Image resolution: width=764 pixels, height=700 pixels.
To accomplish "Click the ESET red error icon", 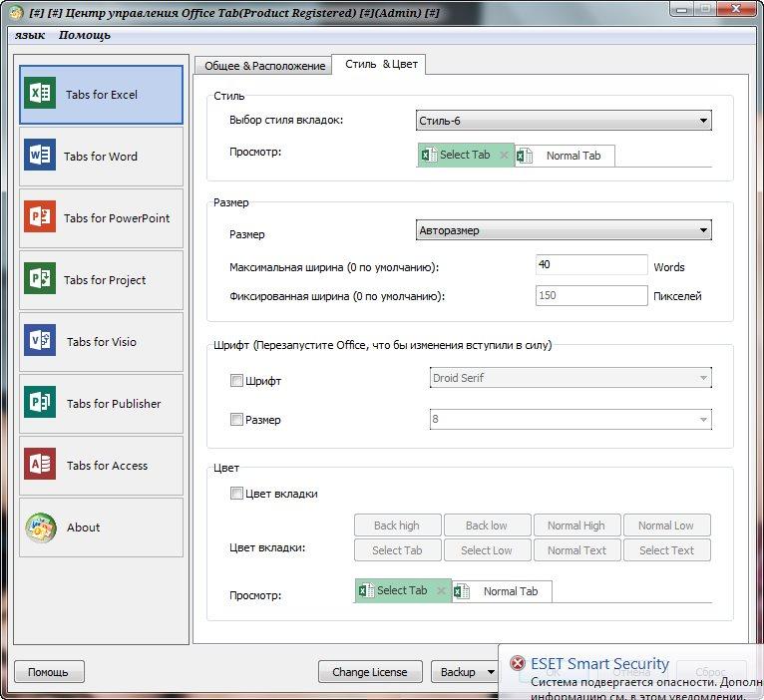I will click(x=517, y=663).
